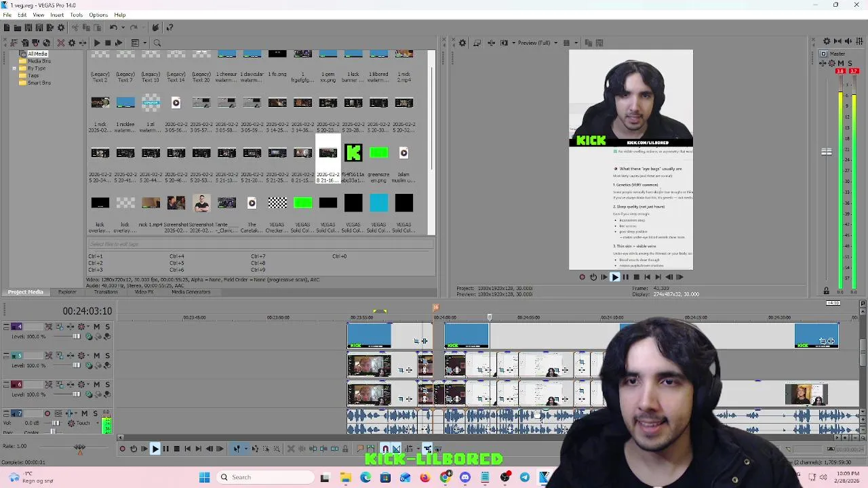Click the playback Rate slider
The height and width of the screenshot is (488, 868).
79,447
